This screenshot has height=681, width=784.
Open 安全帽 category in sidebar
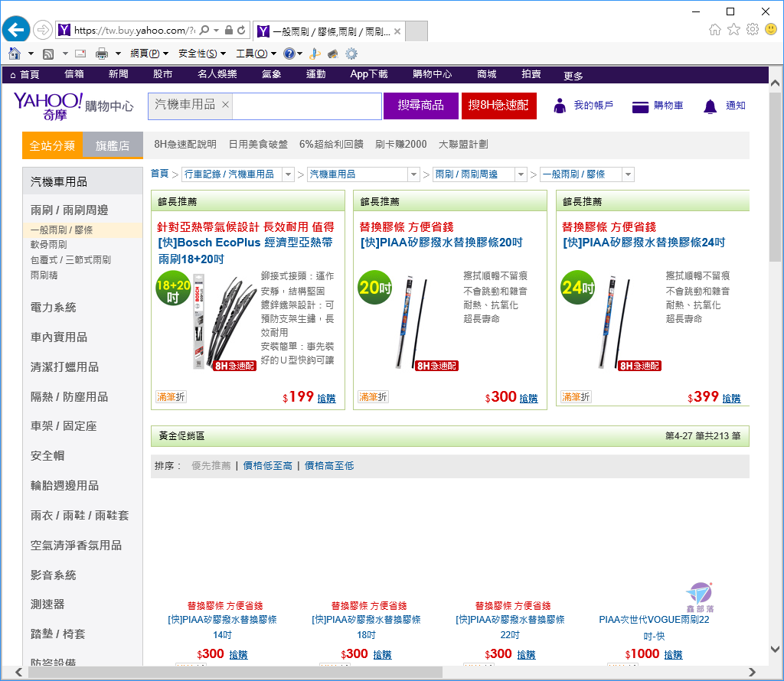pos(47,456)
